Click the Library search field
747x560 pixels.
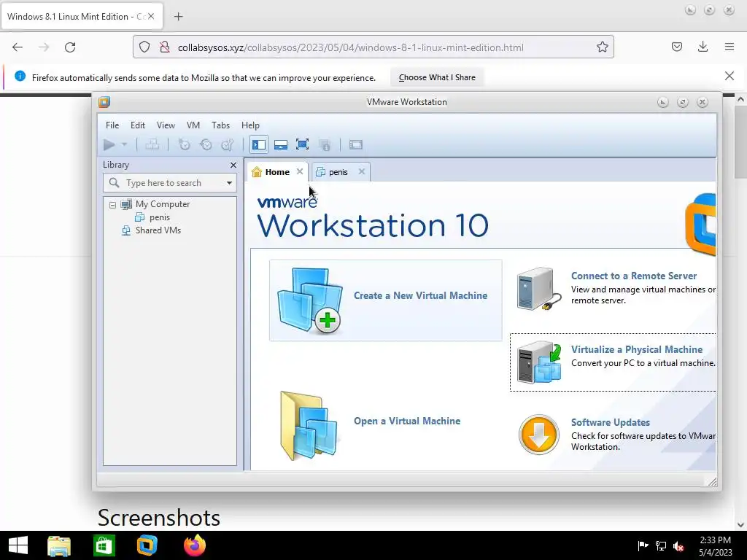point(170,183)
